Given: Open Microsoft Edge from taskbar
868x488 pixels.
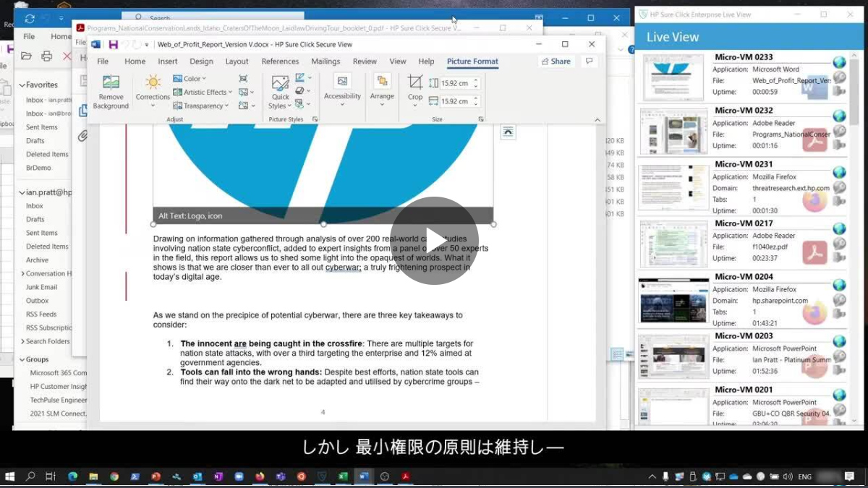Looking at the screenshot, I should click(x=72, y=476).
